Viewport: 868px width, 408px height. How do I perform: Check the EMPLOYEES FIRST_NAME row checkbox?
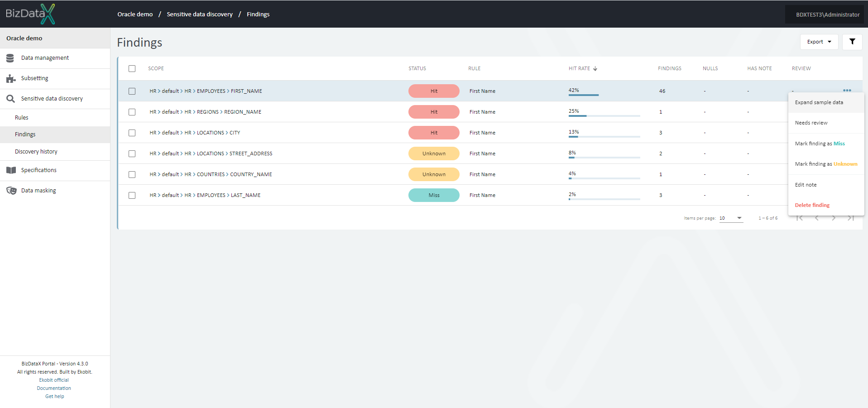coord(132,91)
